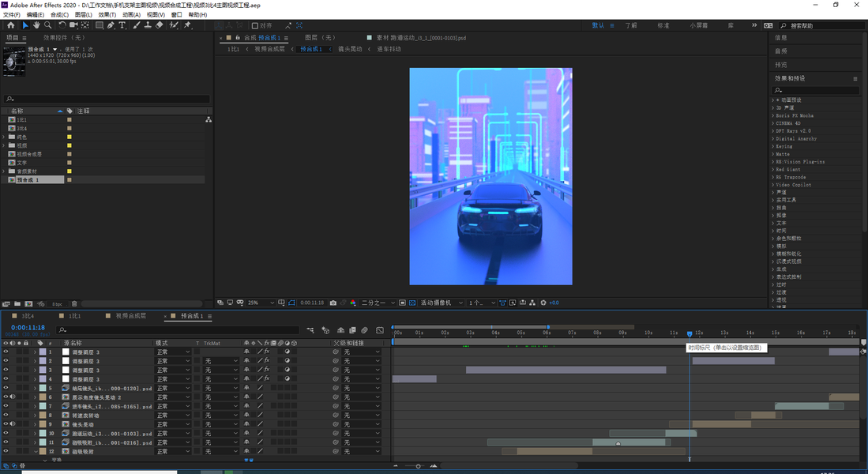Select the Pen tool
The height and width of the screenshot is (474, 868).
click(111, 25)
